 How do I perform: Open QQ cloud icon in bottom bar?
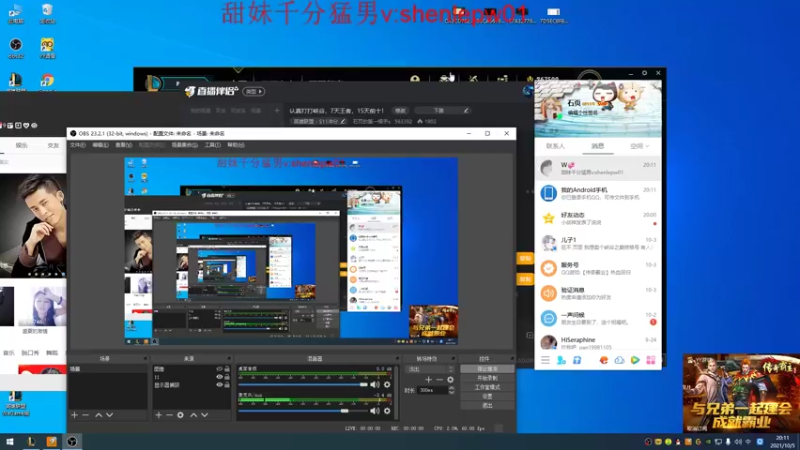coord(619,360)
